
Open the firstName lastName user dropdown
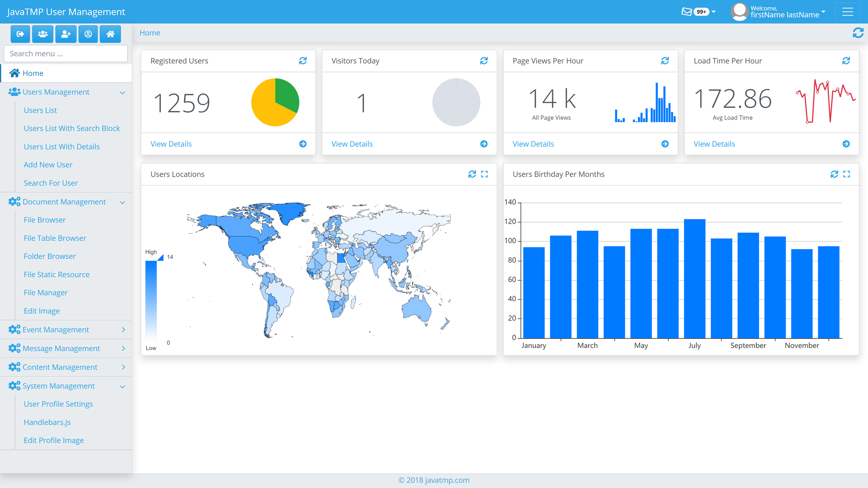pyautogui.click(x=788, y=12)
